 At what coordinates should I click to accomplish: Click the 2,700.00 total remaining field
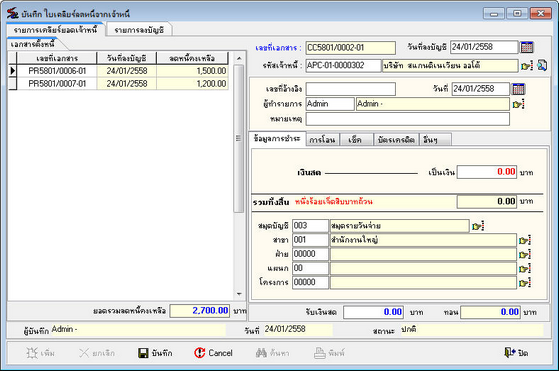200,311
